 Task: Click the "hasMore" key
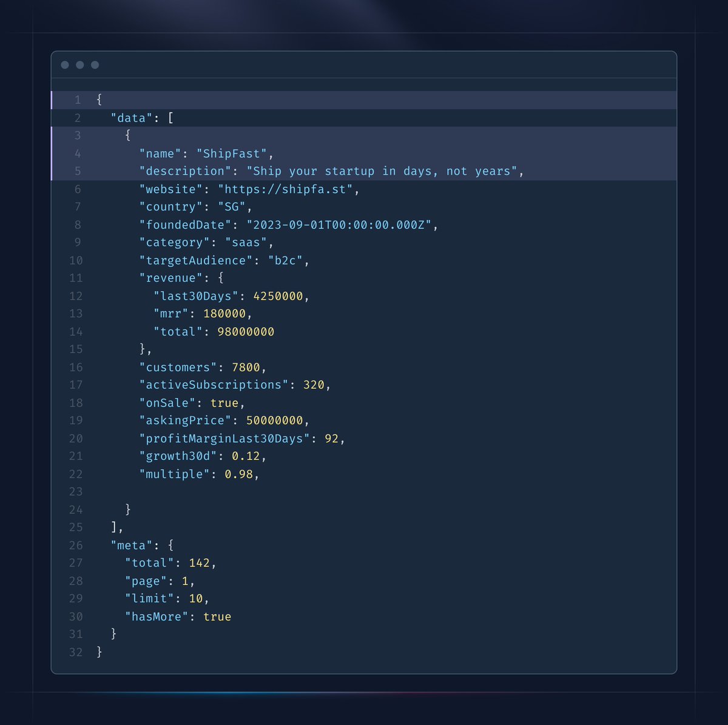(157, 616)
